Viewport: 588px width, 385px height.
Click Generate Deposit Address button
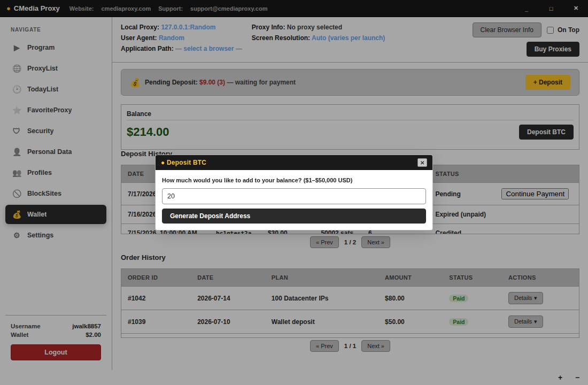(294, 216)
